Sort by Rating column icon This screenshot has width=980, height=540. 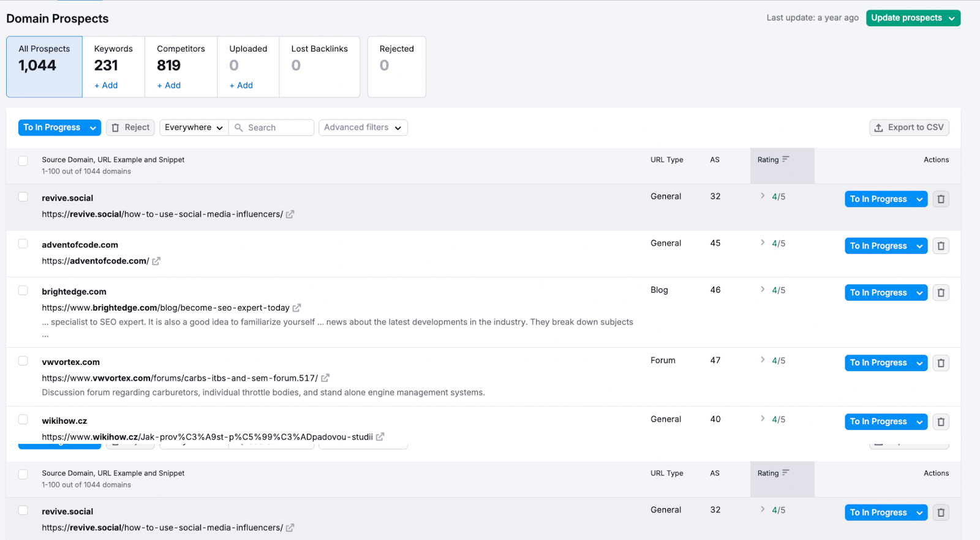(785, 159)
